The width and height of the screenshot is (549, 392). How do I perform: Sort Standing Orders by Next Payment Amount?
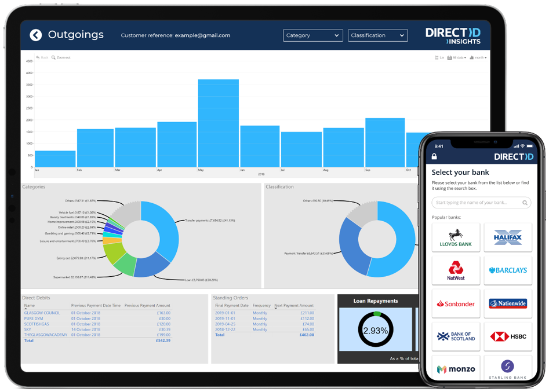click(294, 306)
